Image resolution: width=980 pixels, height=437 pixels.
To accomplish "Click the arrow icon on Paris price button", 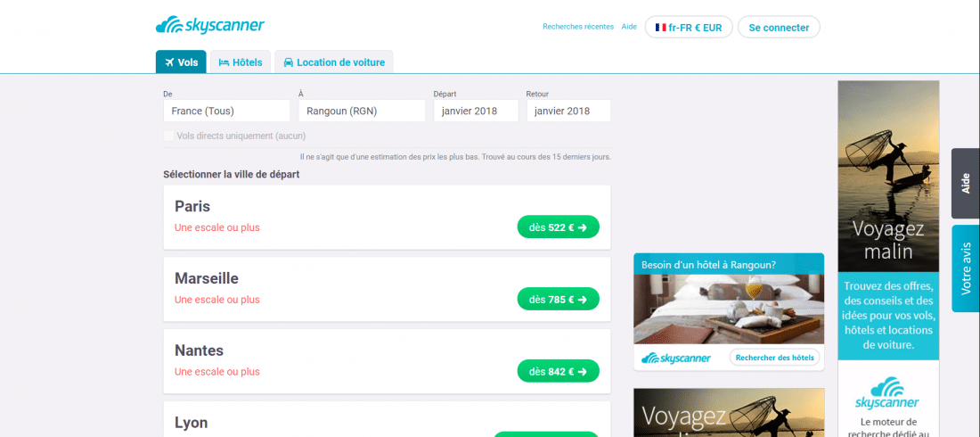I will (583, 227).
